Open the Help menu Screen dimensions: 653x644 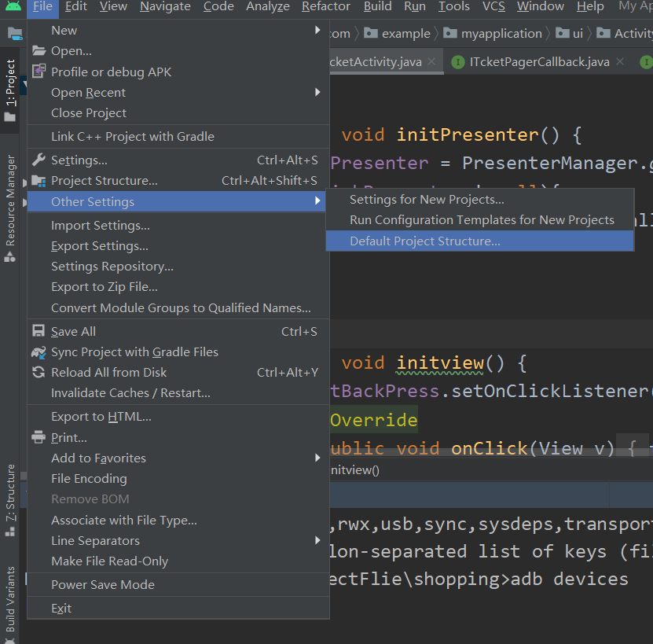(x=590, y=6)
